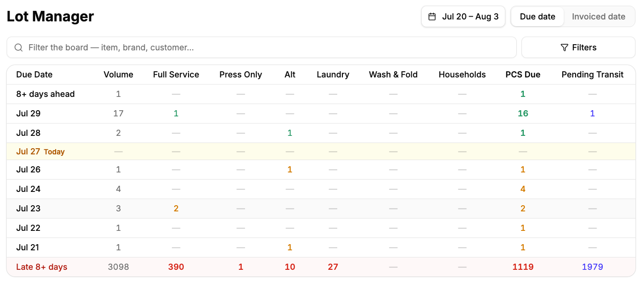The width and height of the screenshot is (644, 295).
Task: Click the Due Date column header
Action: (34, 75)
